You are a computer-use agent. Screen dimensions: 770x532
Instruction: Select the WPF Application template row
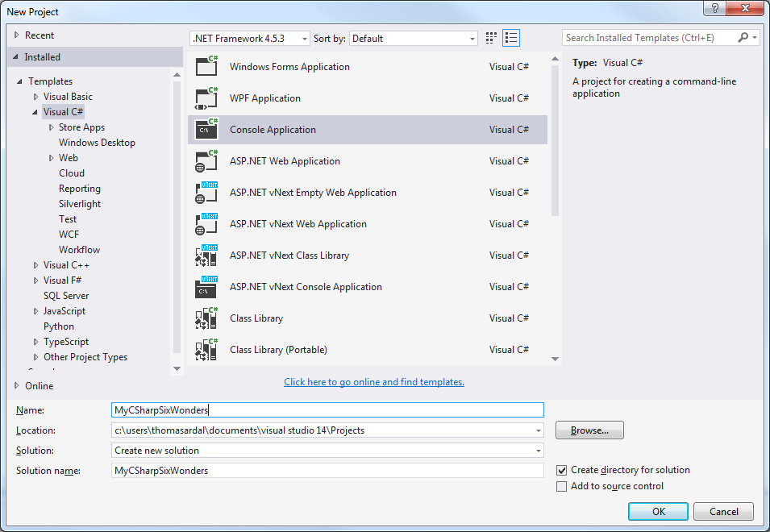(x=368, y=98)
